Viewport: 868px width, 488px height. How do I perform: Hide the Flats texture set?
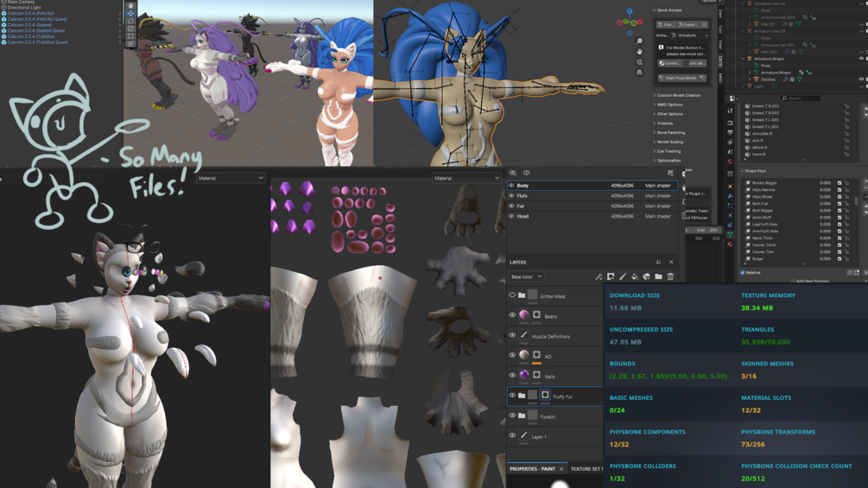[511, 196]
